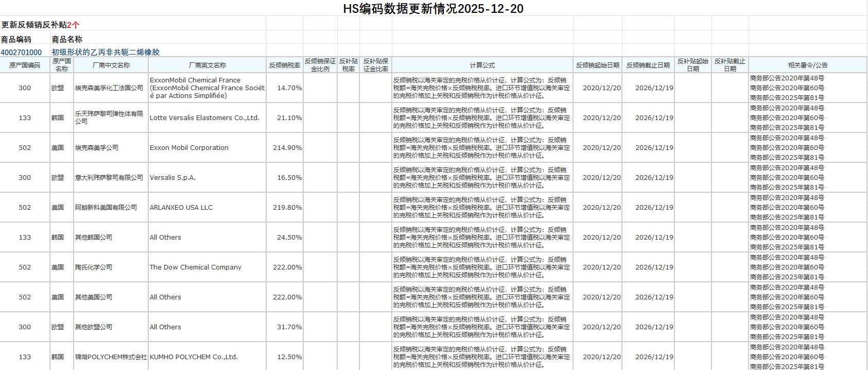868x370 pixels.
Task: Click 222.00% rate in the 其他美国公司 row
Action: pyautogui.click(x=285, y=297)
